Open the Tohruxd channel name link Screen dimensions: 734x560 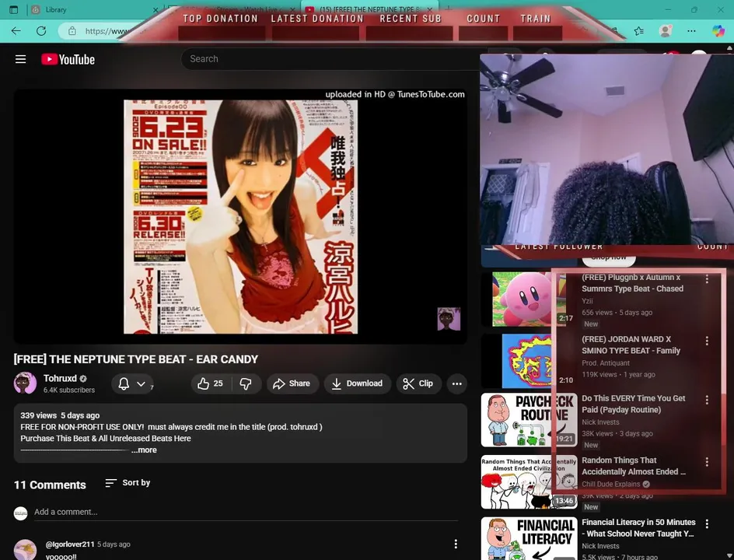(60, 378)
